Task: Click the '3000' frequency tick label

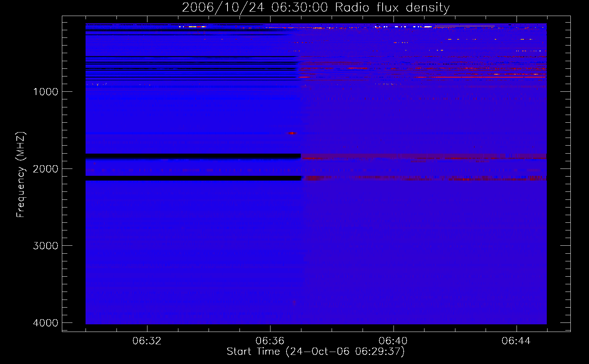Action: coord(46,246)
